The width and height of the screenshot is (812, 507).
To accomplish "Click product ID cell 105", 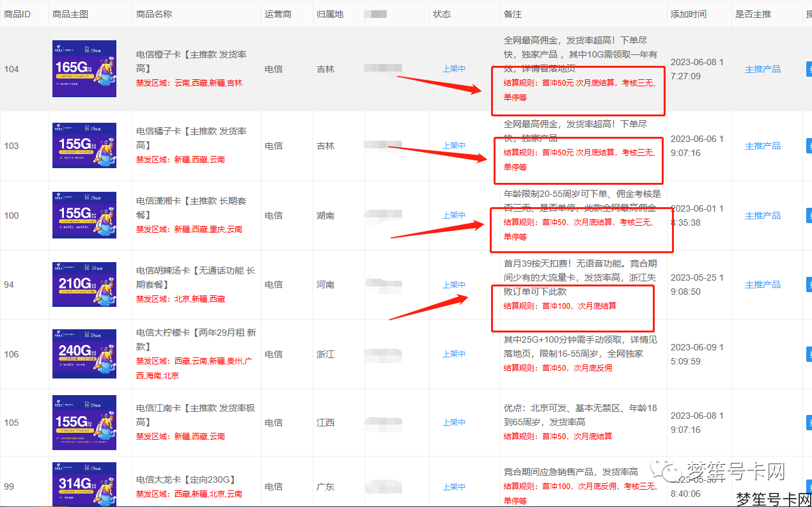I will 12,423.
